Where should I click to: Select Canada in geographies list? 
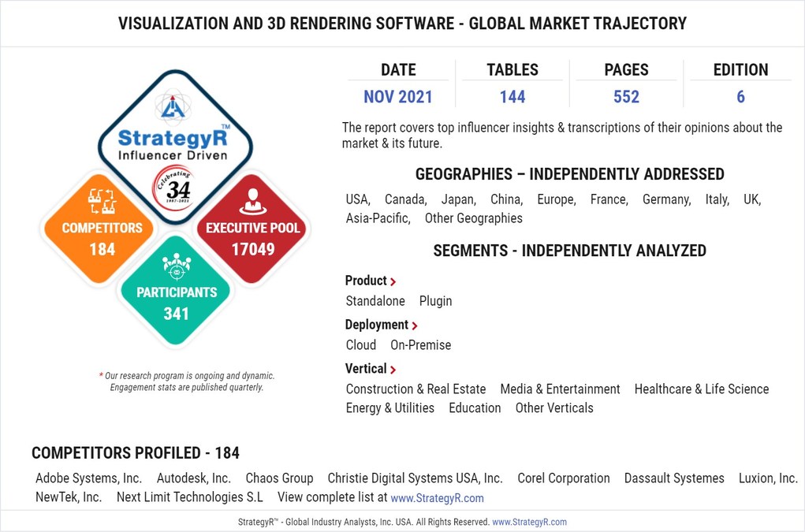click(405, 199)
